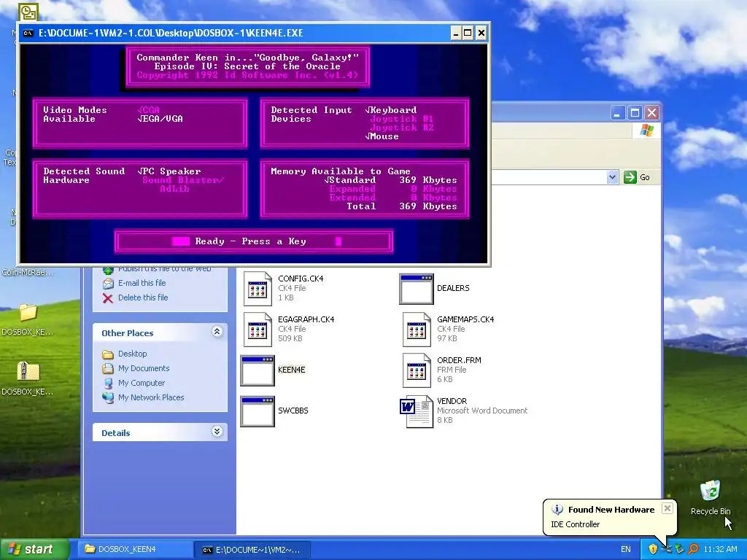Select the GAMEMAPS.CK4 file icon
Image resolution: width=747 pixels, height=560 pixels.
[x=417, y=329]
